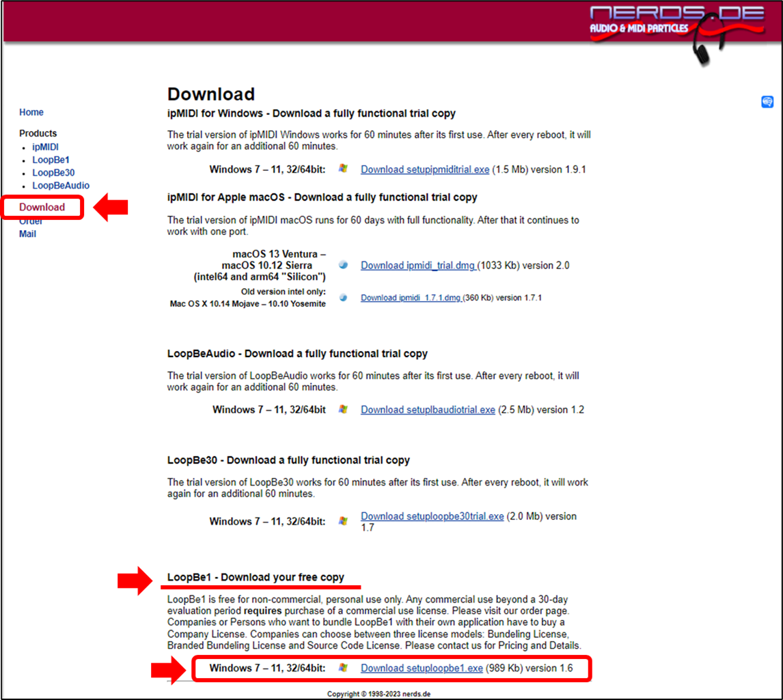Image resolution: width=783 pixels, height=700 pixels.
Task: Click the nerds.de logo in header
Action: pos(649,20)
